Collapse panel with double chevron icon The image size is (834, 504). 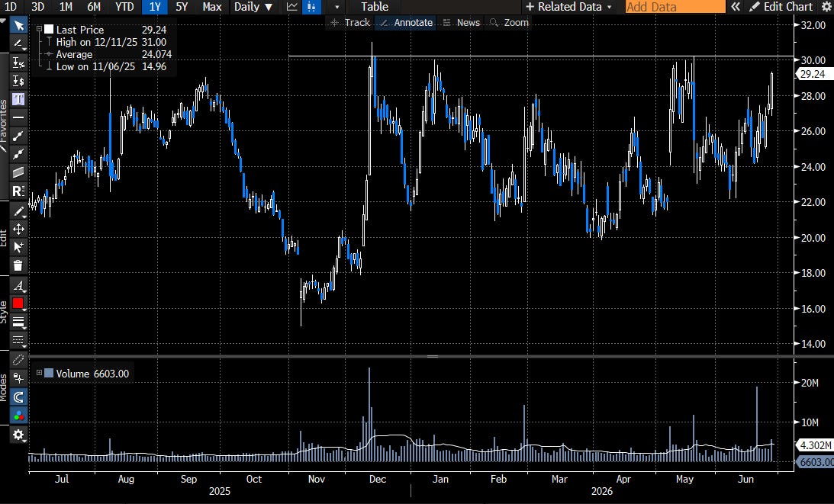coord(735,7)
